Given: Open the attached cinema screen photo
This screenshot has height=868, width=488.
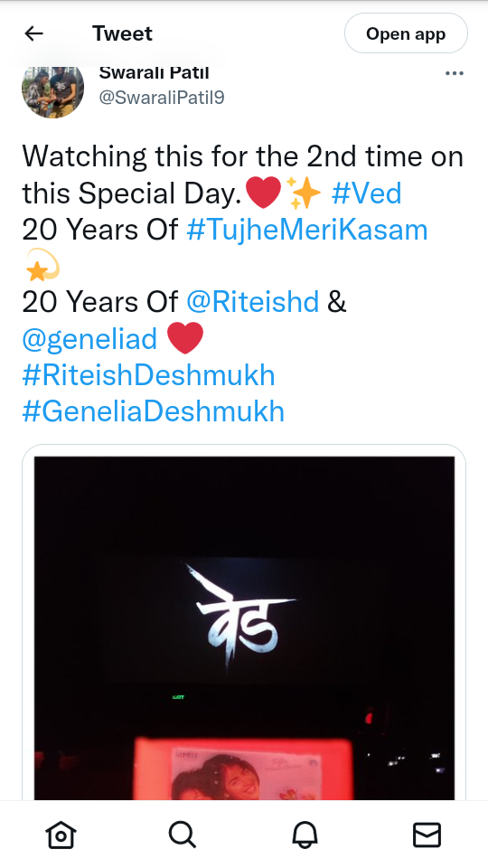Looking at the screenshot, I should pos(244,627).
